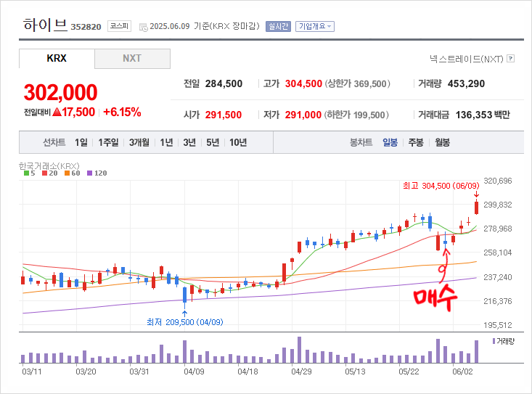Click the 하한가 199,500 lower limit text
532x394 pixels.
(356, 115)
